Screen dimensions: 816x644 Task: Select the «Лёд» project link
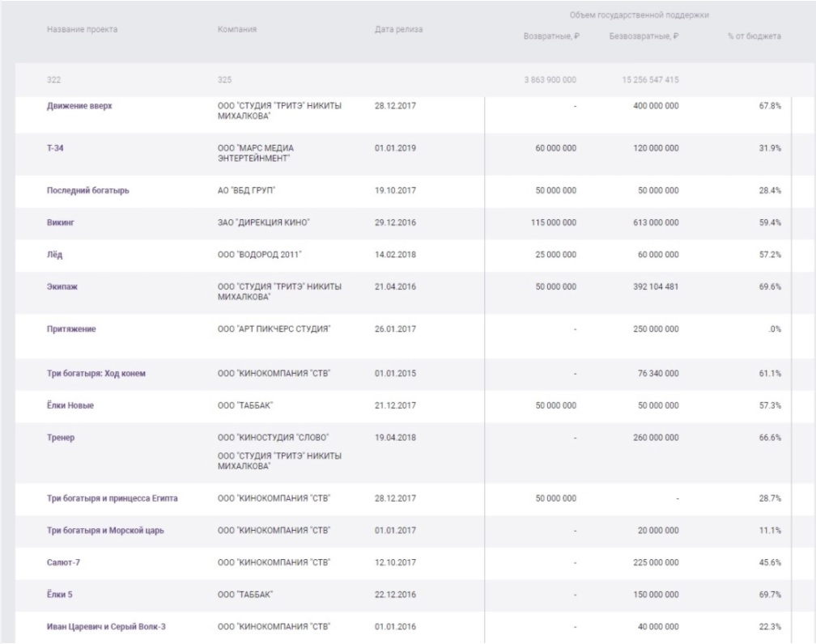coord(54,255)
